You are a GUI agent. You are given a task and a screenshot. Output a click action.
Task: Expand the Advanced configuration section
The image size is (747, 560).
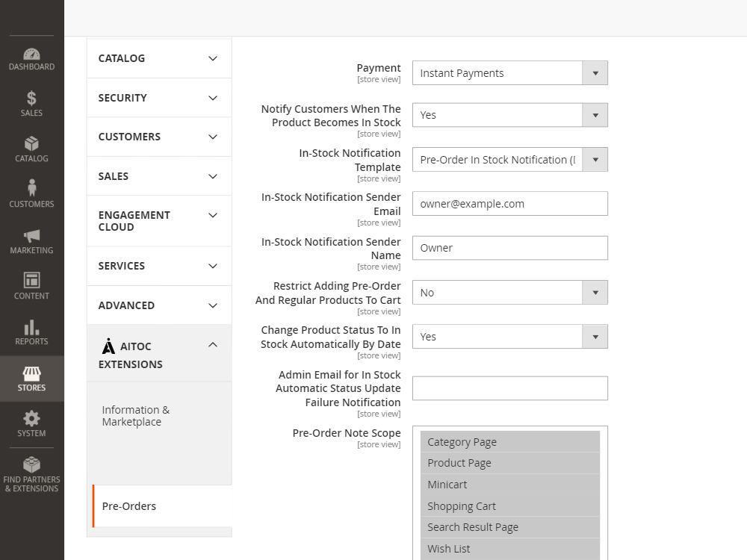(x=159, y=305)
